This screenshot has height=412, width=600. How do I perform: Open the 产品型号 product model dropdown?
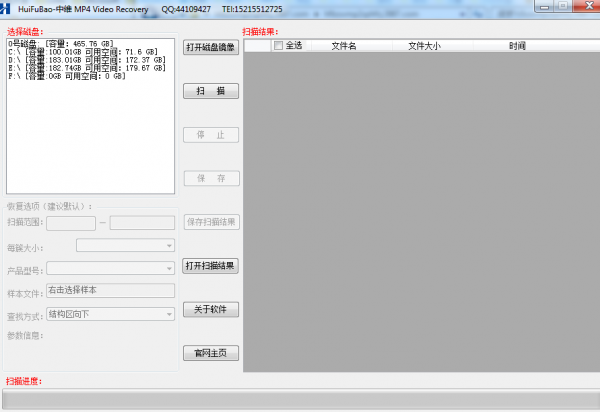(111, 268)
